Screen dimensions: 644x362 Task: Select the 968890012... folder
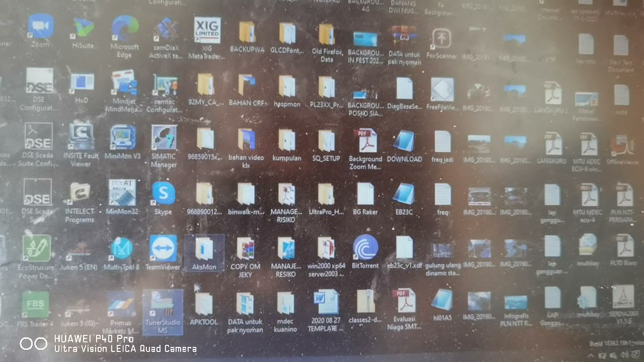[205, 199]
